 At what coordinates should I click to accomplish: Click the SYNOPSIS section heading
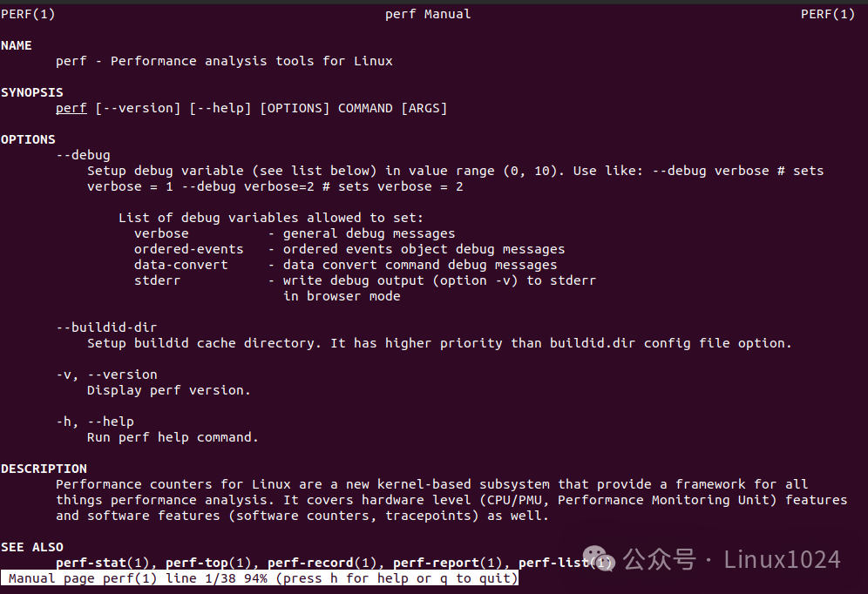point(32,92)
